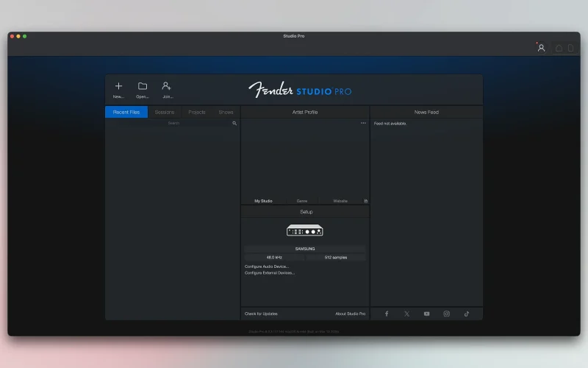This screenshot has height=368, width=588.
Task: Open the 48.0 kHz sample rate dropdown
Action: coord(274,257)
